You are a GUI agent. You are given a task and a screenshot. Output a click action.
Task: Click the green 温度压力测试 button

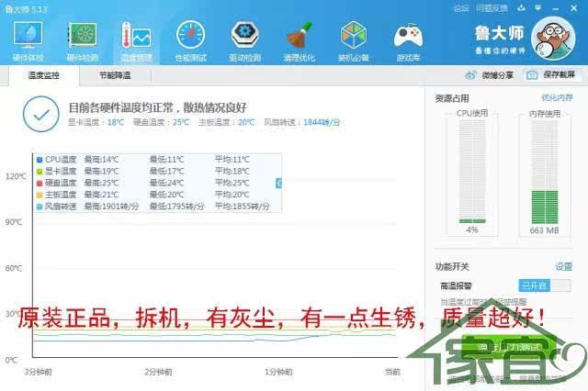click(x=509, y=348)
